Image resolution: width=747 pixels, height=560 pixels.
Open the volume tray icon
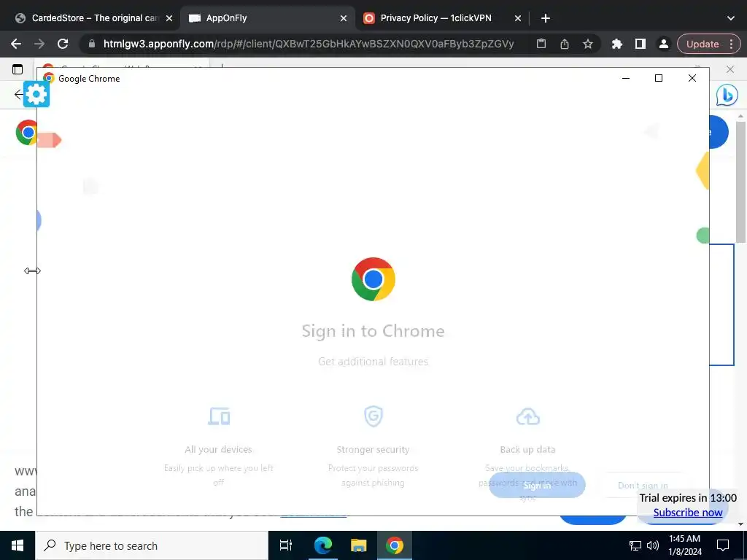(x=653, y=545)
